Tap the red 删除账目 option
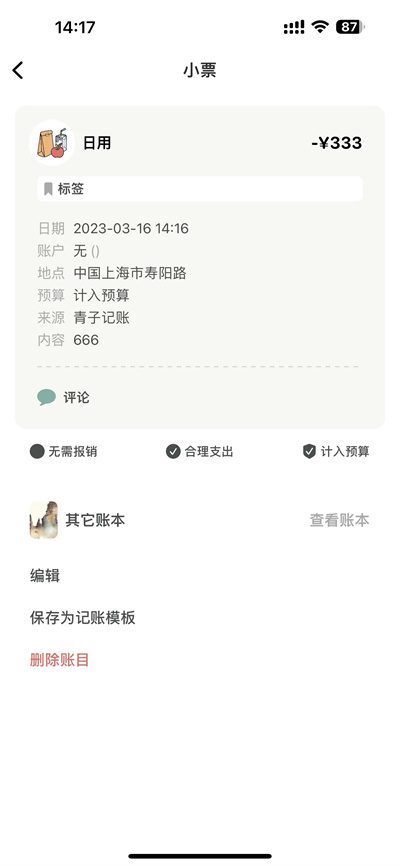Image resolution: width=400 pixels, height=866 pixels. click(60, 659)
